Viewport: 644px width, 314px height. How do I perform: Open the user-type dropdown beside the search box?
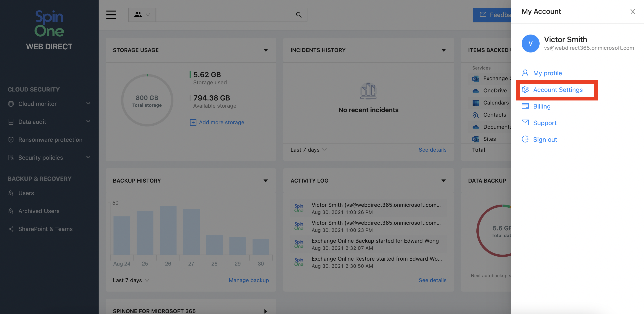142,15
